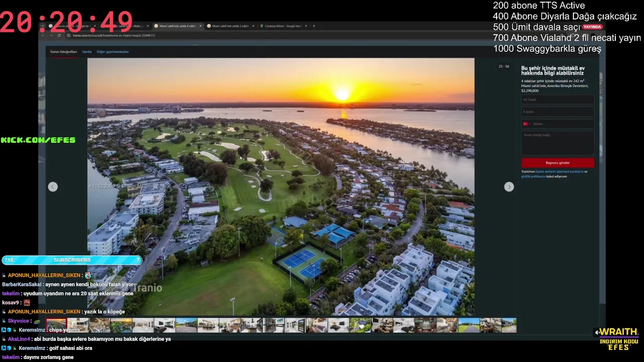Go to previous photo with left arrow
The height and width of the screenshot is (362, 644).
click(53, 187)
